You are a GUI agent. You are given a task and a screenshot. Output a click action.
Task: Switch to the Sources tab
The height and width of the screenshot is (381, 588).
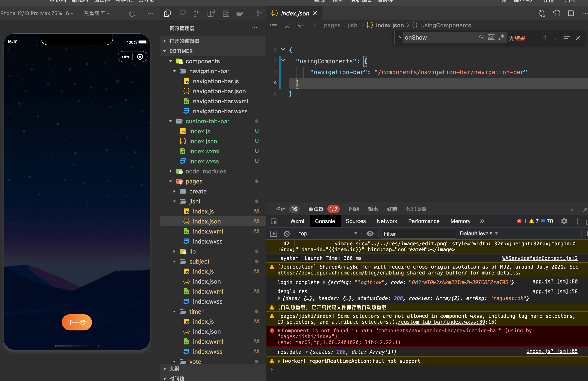pos(356,221)
